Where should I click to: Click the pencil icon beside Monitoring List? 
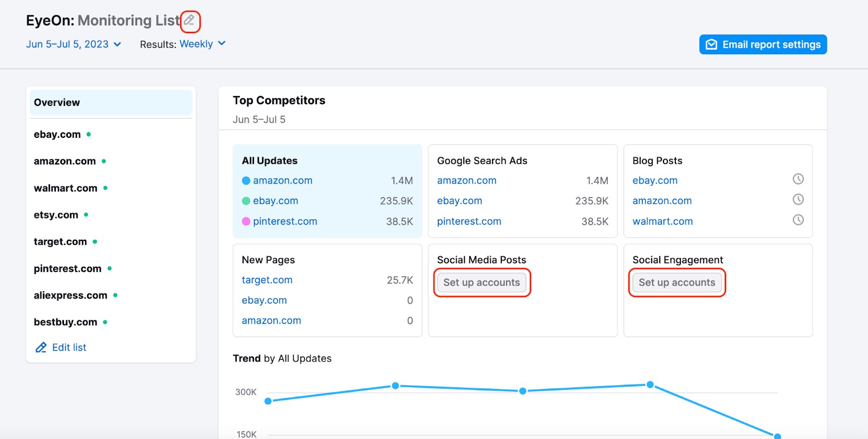point(189,21)
